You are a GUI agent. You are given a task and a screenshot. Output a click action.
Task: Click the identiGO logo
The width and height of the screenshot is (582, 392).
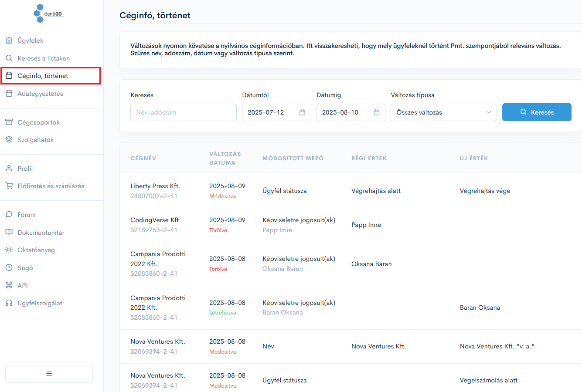[49, 14]
